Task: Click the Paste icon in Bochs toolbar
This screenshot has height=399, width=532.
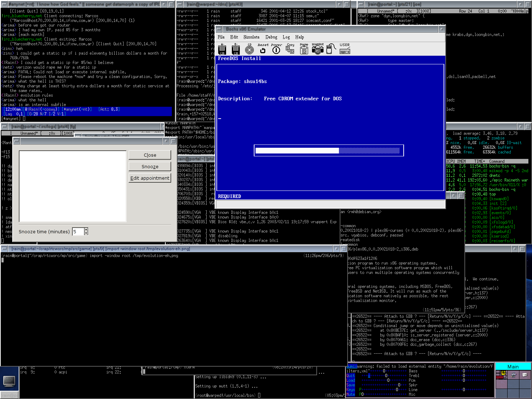Action: (x=304, y=49)
